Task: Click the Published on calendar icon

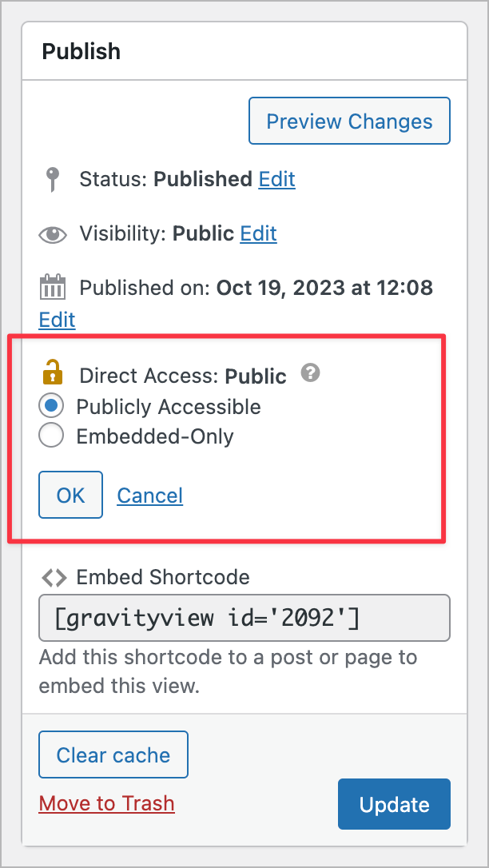Action: [x=53, y=287]
